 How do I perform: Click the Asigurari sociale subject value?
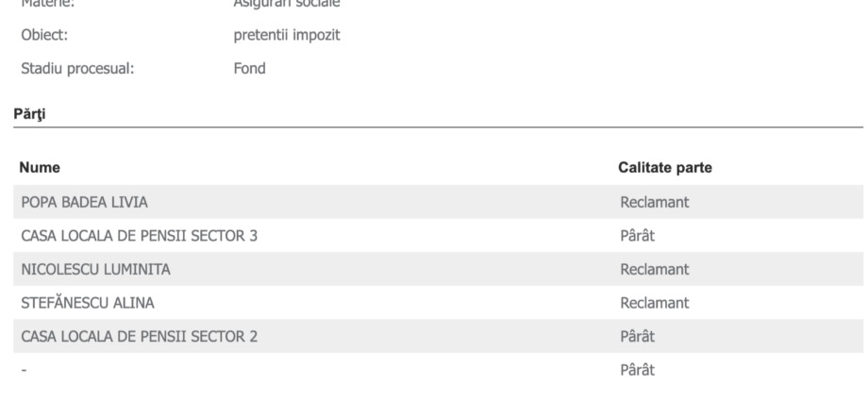click(287, 4)
